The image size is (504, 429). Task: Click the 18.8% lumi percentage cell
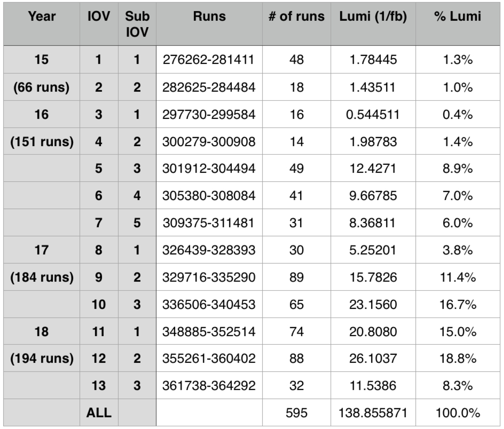pyautogui.click(x=458, y=358)
